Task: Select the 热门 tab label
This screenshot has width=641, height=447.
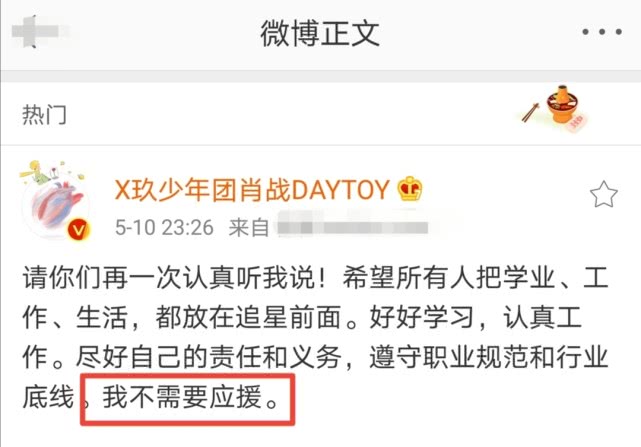Action: click(44, 115)
